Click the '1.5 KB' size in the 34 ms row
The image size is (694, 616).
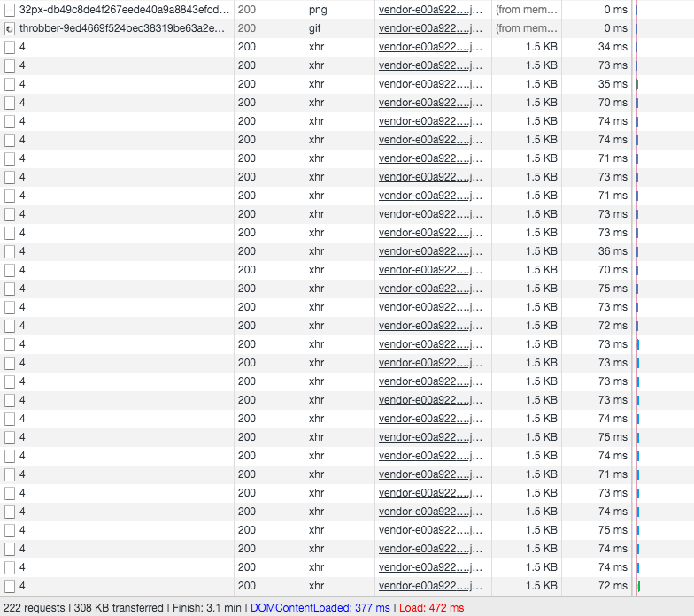click(x=542, y=47)
